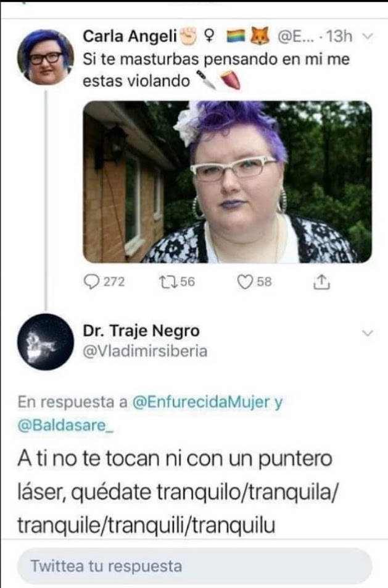Open share options for Carla's tweet

point(321,282)
